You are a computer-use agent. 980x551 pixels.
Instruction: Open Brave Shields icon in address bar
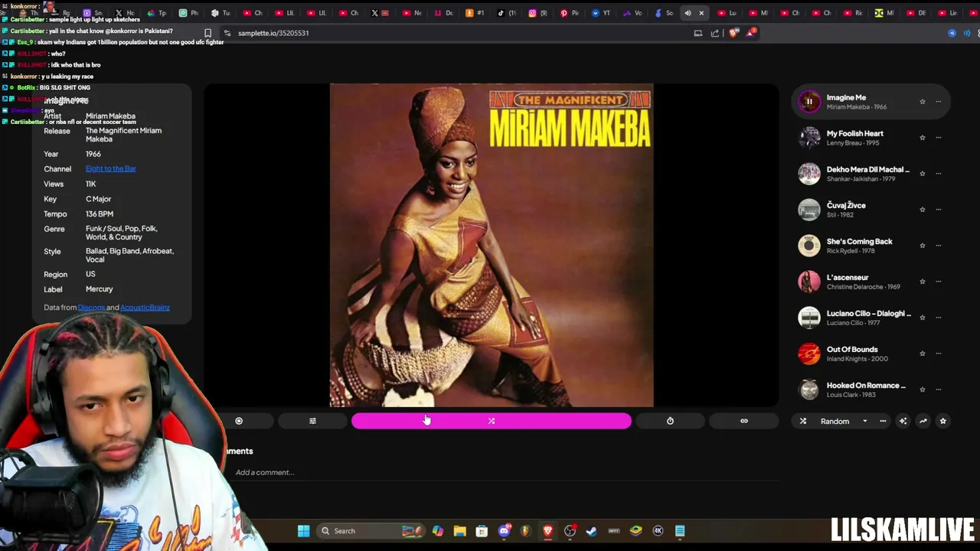[x=733, y=33]
